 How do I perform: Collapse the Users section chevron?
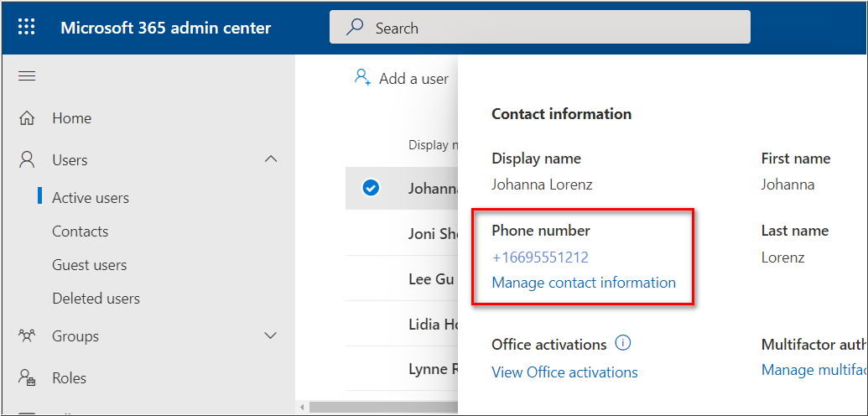point(271,159)
